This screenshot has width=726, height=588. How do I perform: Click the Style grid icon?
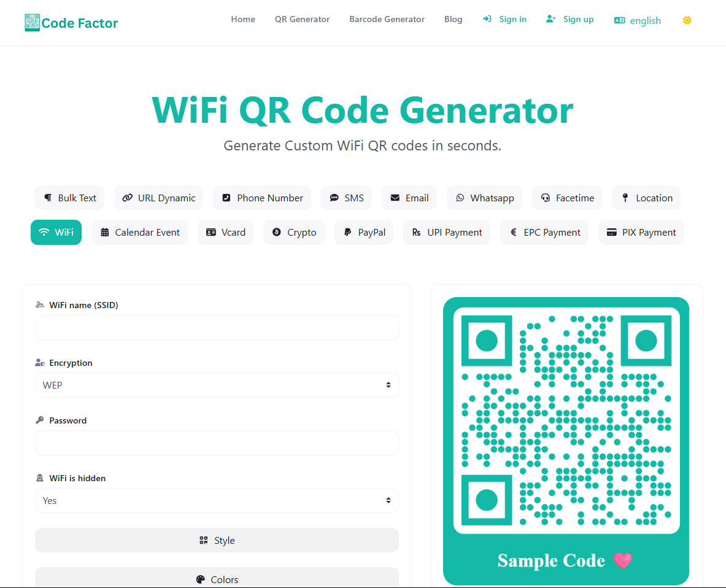point(204,540)
